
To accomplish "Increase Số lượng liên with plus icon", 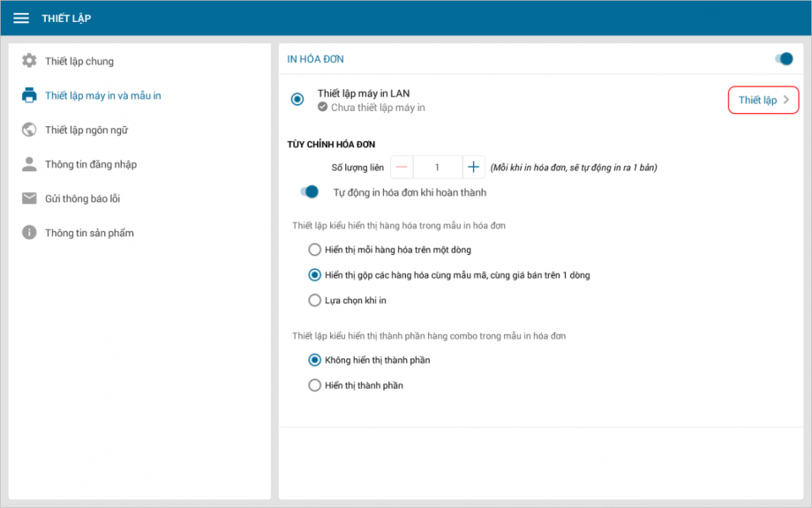I will tap(473, 167).
